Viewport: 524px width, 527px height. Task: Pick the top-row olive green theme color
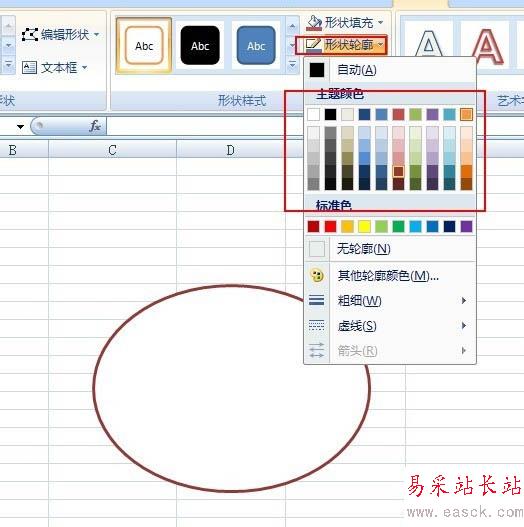[x=415, y=114]
